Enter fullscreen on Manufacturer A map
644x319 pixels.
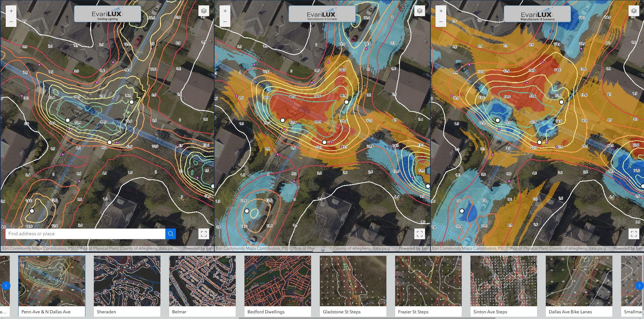[x=420, y=234]
